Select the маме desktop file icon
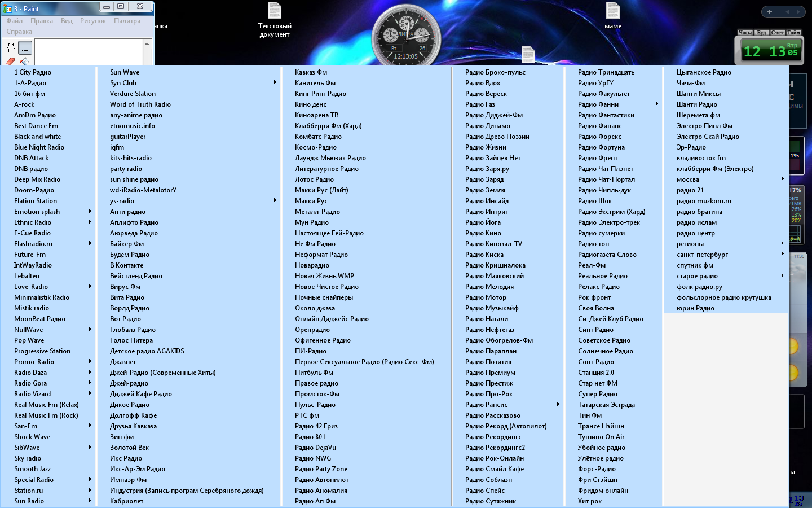 pos(613,16)
